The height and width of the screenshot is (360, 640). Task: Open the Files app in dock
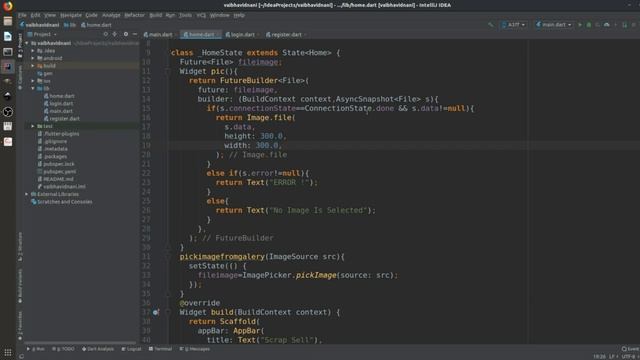pyautogui.click(x=8, y=21)
